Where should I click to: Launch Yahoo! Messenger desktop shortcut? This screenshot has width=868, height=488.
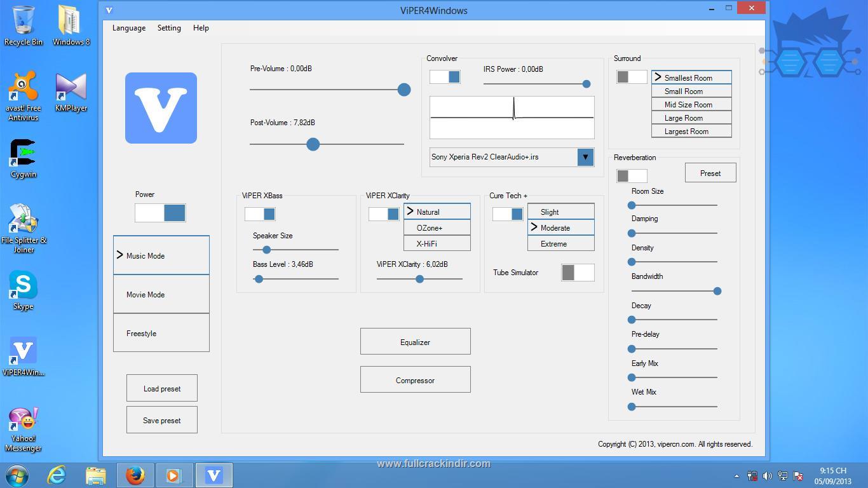(x=24, y=430)
